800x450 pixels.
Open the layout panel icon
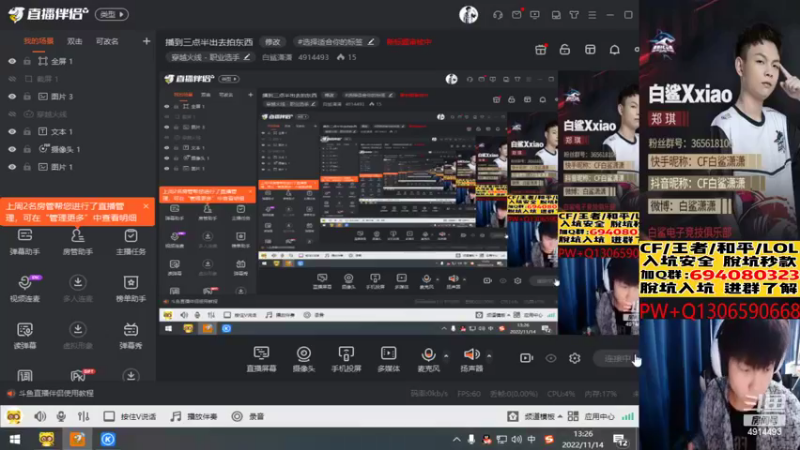[590, 49]
